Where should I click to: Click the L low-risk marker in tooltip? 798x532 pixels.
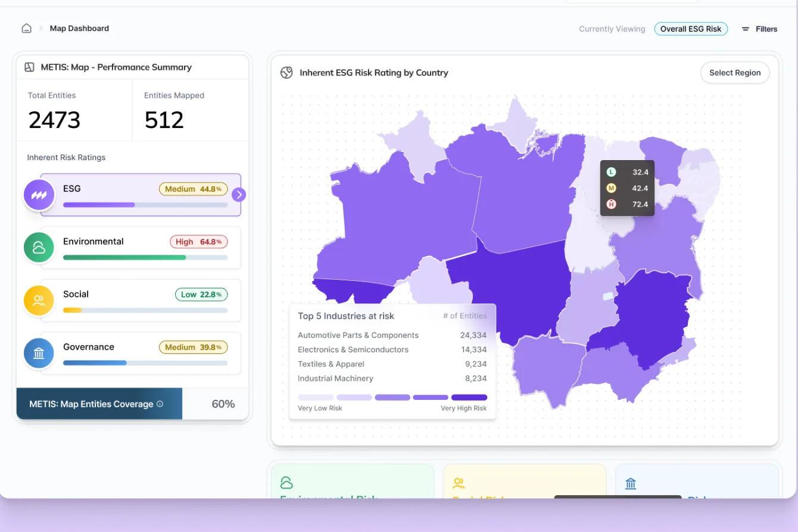tap(611, 172)
